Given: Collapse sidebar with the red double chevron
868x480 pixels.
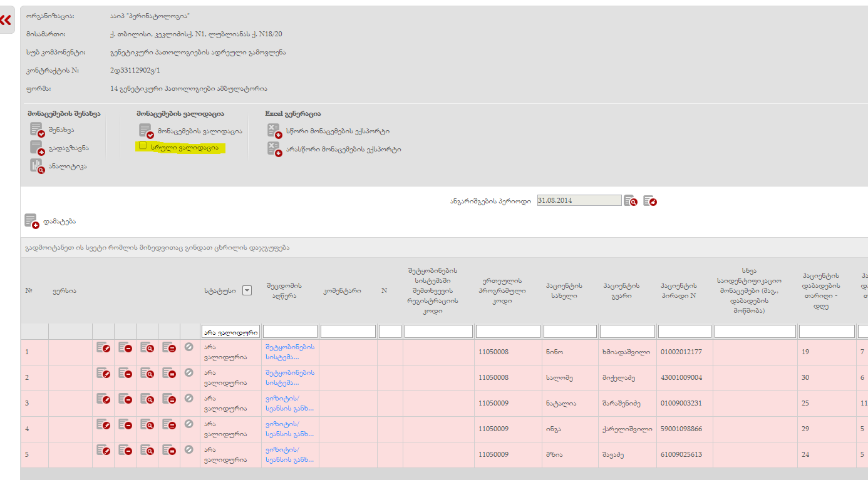Looking at the screenshot, I should tap(6, 20).
